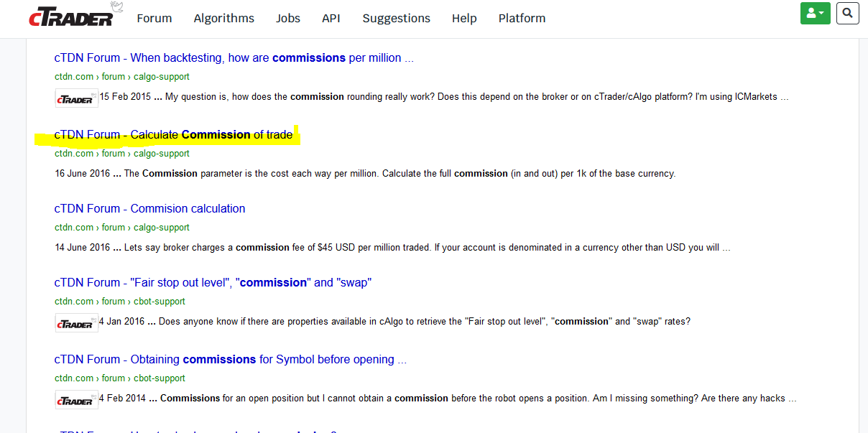Open 'Commision calculation' forum result
The image size is (868, 433).
[150, 209]
